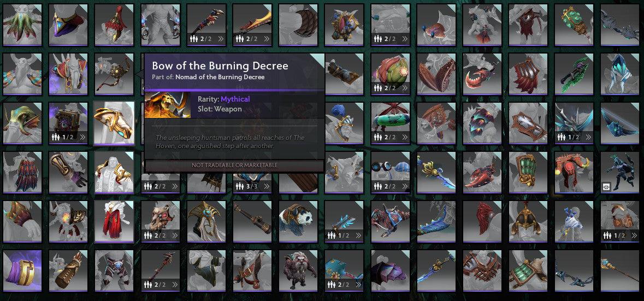644x301 pixels.
Task: Expand styles on the flaming orange sword
Action: click(267, 39)
